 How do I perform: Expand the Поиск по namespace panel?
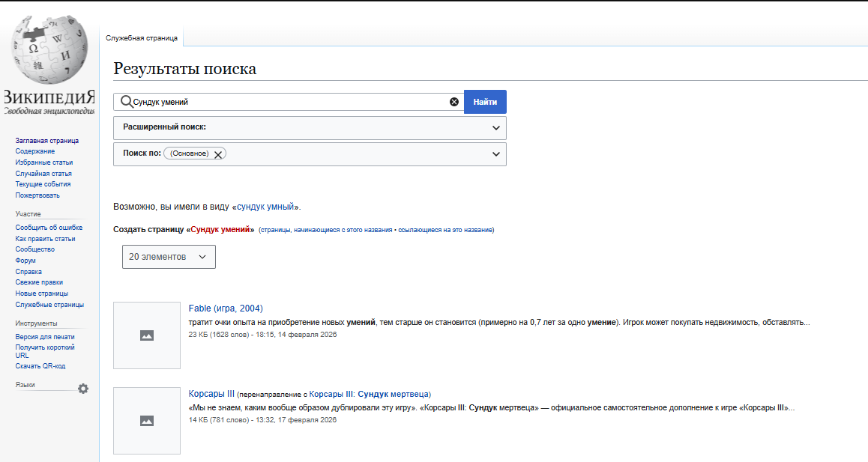point(495,154)
